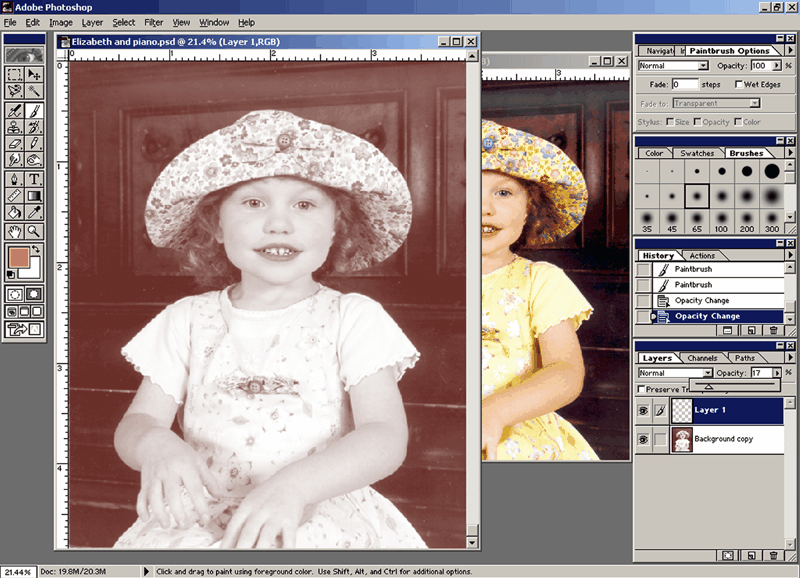Activate the Zoom magnifier tool
Image resolution: width=800 pixels, height=578 pixels.
34,231
